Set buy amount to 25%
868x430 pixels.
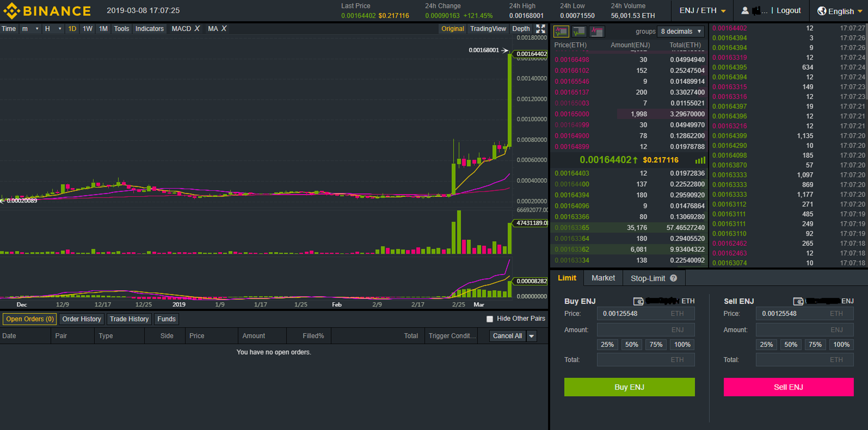coord(607,345)
